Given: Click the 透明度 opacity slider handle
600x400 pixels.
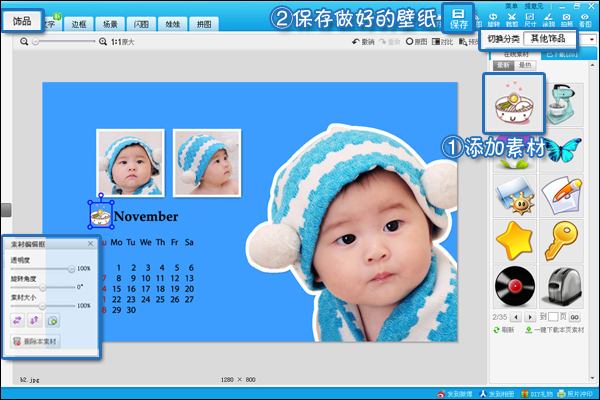Looking at the screenshot, I should 71,269.
